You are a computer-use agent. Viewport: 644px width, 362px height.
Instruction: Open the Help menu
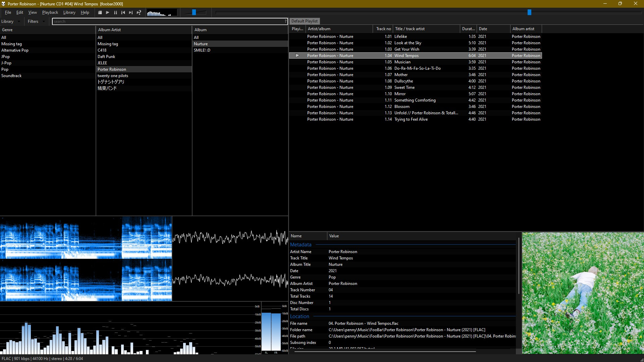pyautogui.click(x=85, y=12)
